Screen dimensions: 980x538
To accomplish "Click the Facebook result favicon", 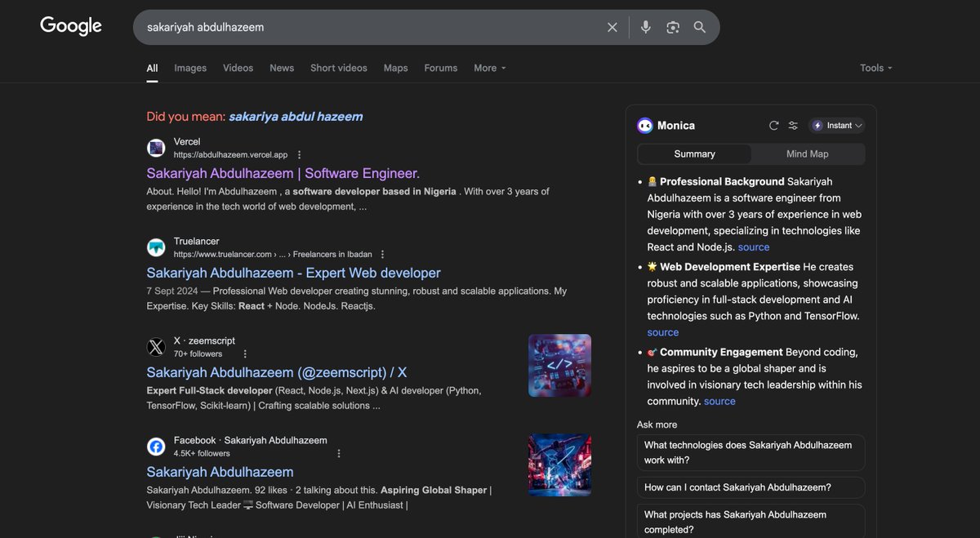I will click(x=156, y=447).
